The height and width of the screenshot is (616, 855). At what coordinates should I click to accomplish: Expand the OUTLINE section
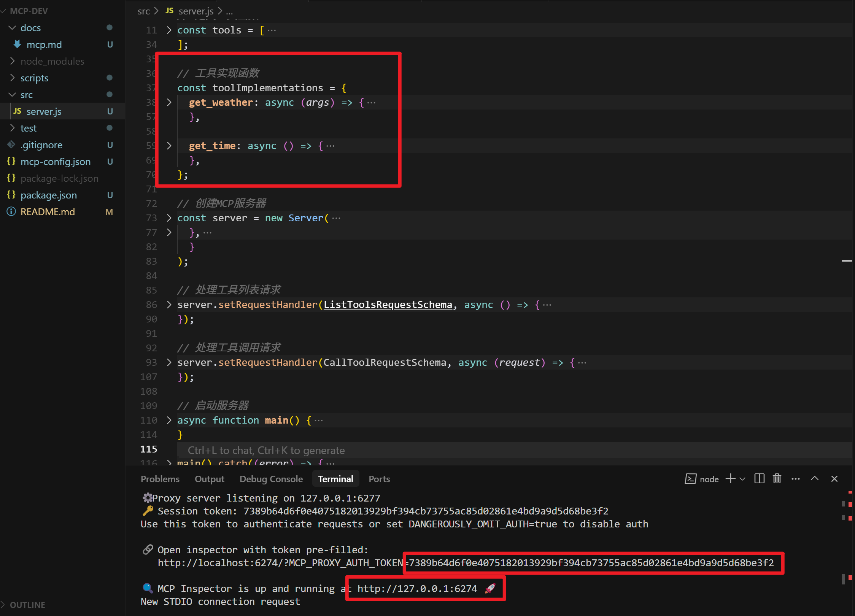click(x=27, y=605)
